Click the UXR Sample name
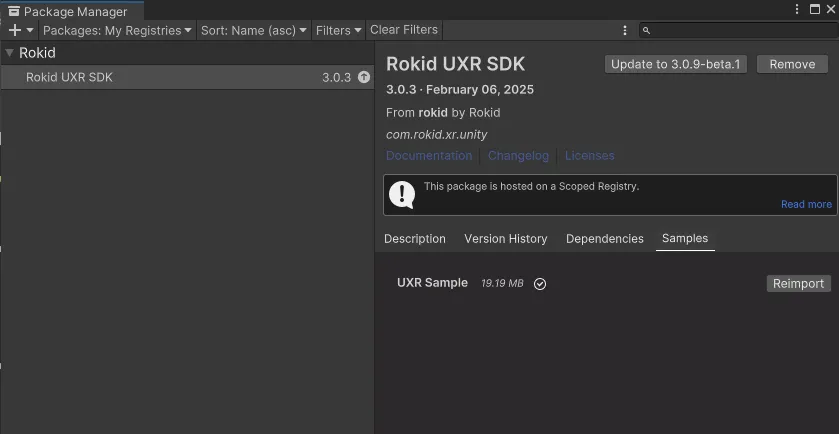This screenshot has height=434, width=839. coord(432,283)
